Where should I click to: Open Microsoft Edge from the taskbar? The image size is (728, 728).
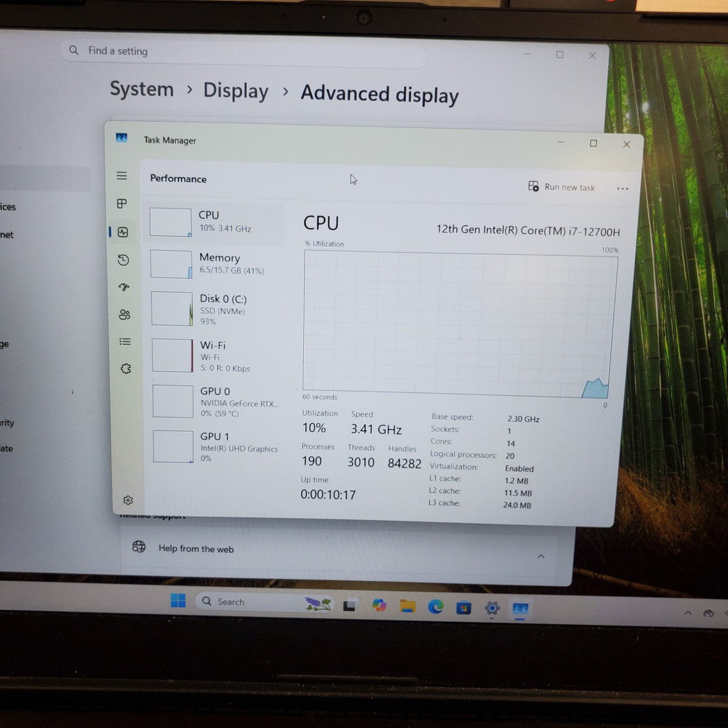[436, 607]
